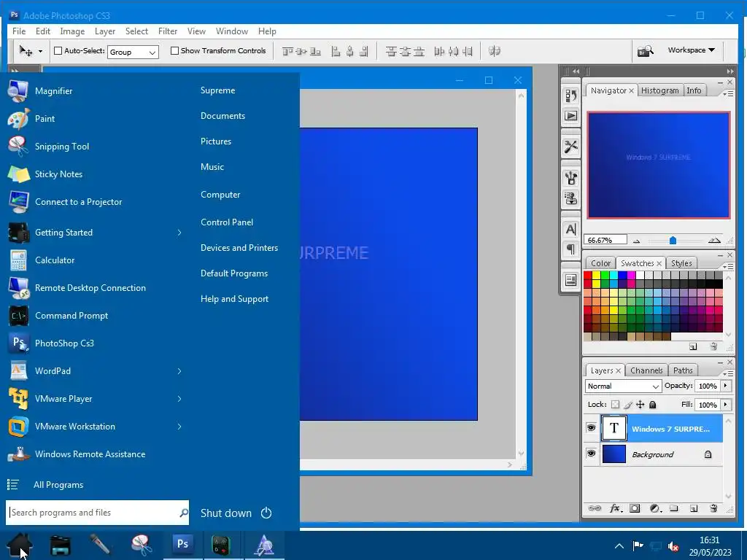Open Auto-Select Group dropdown

[133, 52]
